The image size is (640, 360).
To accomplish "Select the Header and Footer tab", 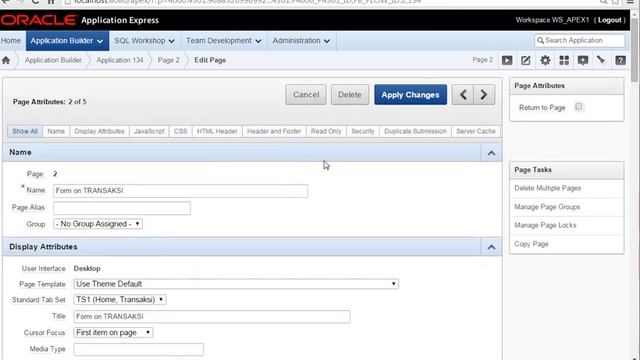I will pyautogui.click(x=274, y=131).
